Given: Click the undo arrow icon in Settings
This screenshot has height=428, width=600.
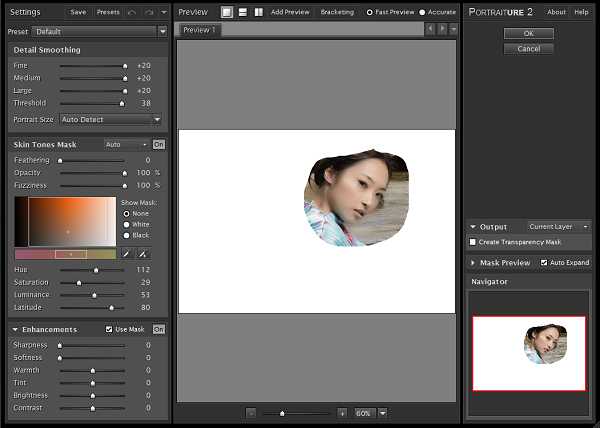Looking at the screenshot, I should tap(132, 12).
